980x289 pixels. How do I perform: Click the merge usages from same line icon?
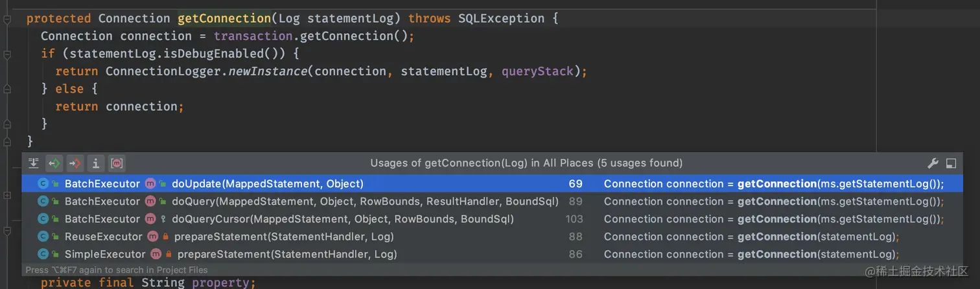[34, 163]
